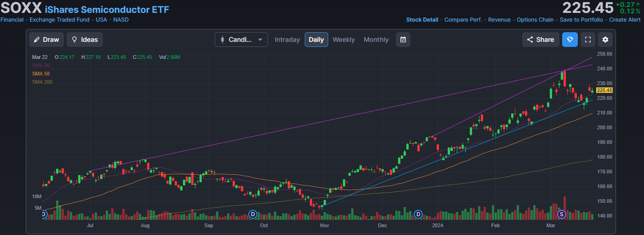Viewport: 644px width, 235px height.
Task: Click the Vol 2.66M readout
Action: point(169,57)
